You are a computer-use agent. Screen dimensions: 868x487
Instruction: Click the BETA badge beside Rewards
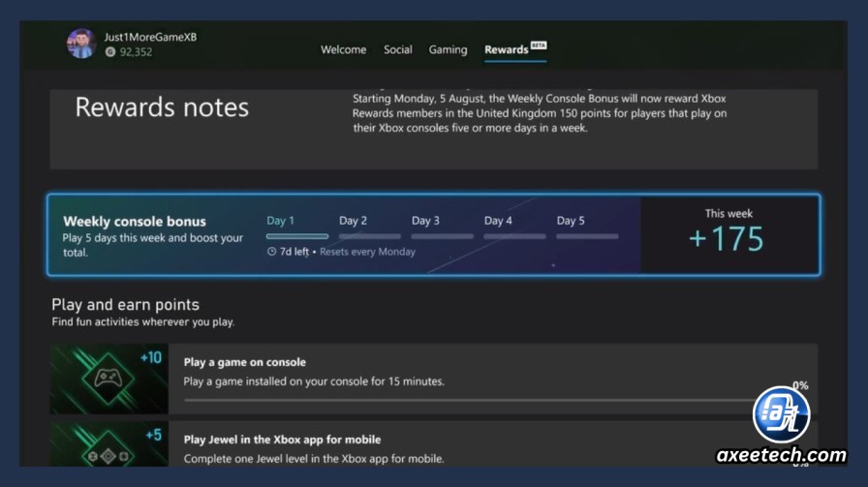click(539, 45)
